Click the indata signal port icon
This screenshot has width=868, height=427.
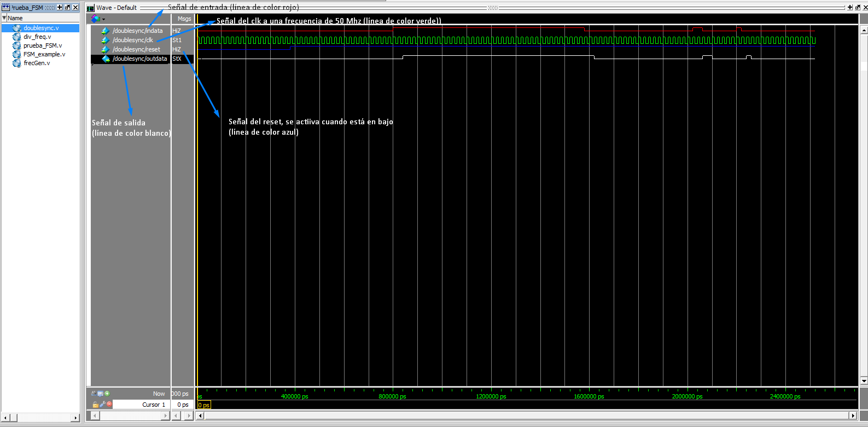tap(106, 31)
